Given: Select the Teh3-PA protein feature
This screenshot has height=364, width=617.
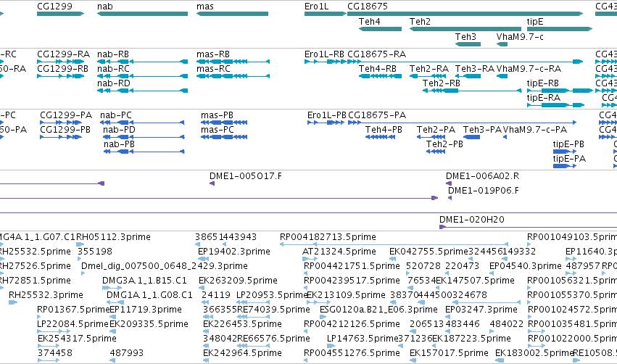Looking at the screenshot, I should pyautogui.click(x=471, y=137).
